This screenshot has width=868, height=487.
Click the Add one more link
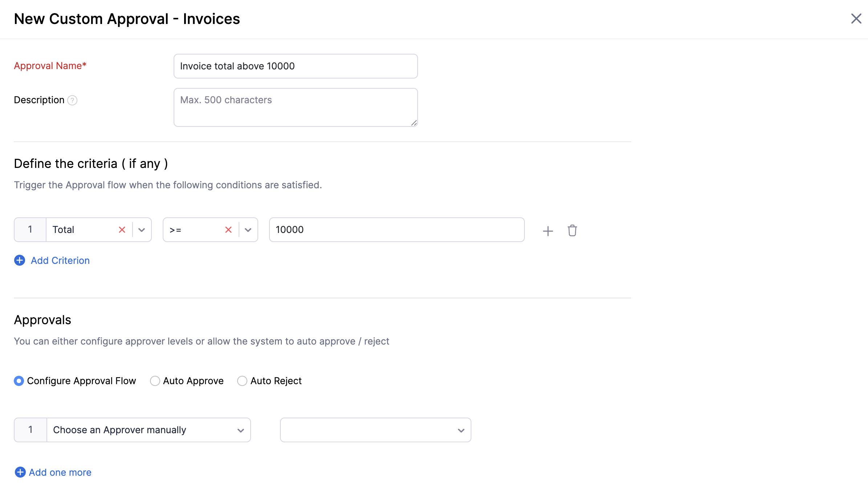pos(60,472)
